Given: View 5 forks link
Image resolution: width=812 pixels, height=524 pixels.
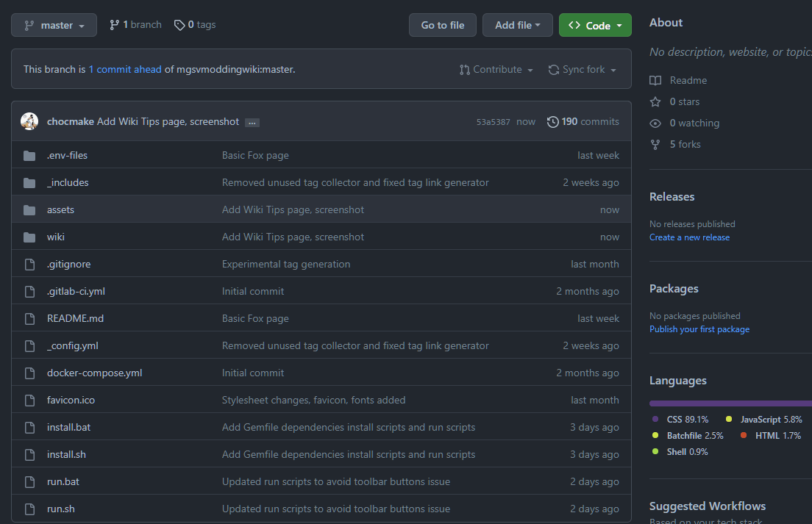Looking at the screenshot, I should pos(685,144).
